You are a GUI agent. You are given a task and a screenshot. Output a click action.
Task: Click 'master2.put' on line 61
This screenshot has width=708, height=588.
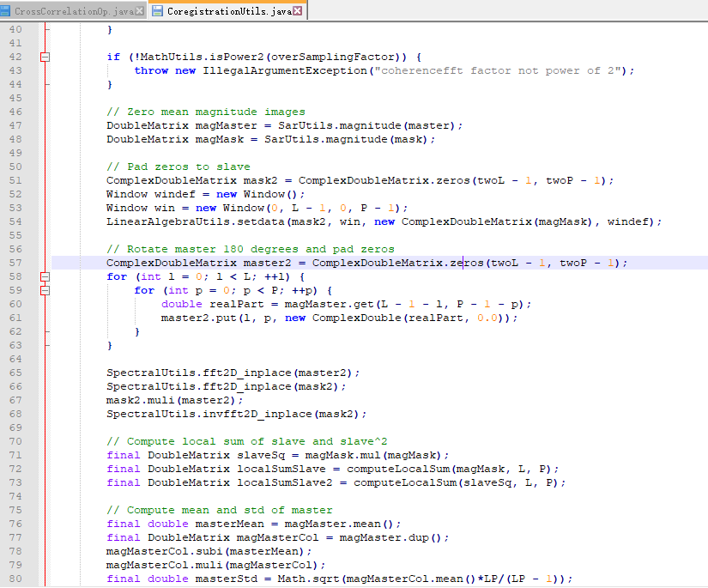pos(199,318)
